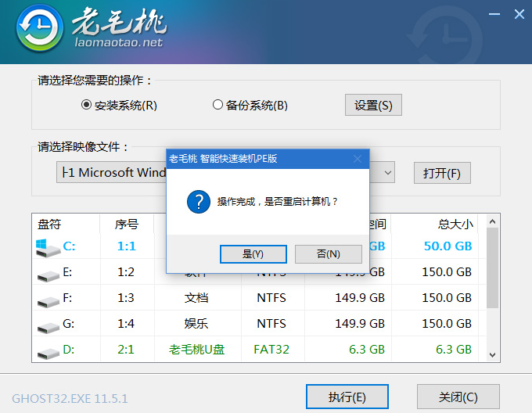The height and width of the screenshot is (413, 532).
Task: Decline restart with 否(N) button
Action: tap(328, 254)
